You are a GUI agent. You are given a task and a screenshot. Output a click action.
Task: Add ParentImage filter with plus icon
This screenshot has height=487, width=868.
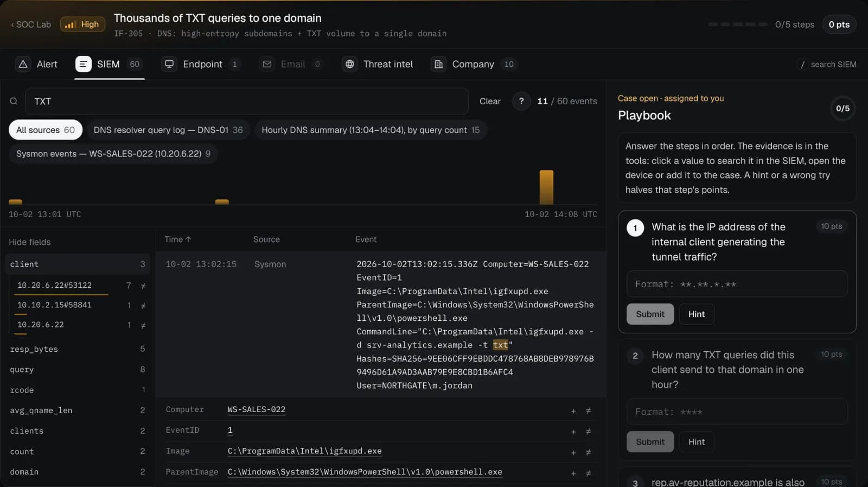coord(573,473)
